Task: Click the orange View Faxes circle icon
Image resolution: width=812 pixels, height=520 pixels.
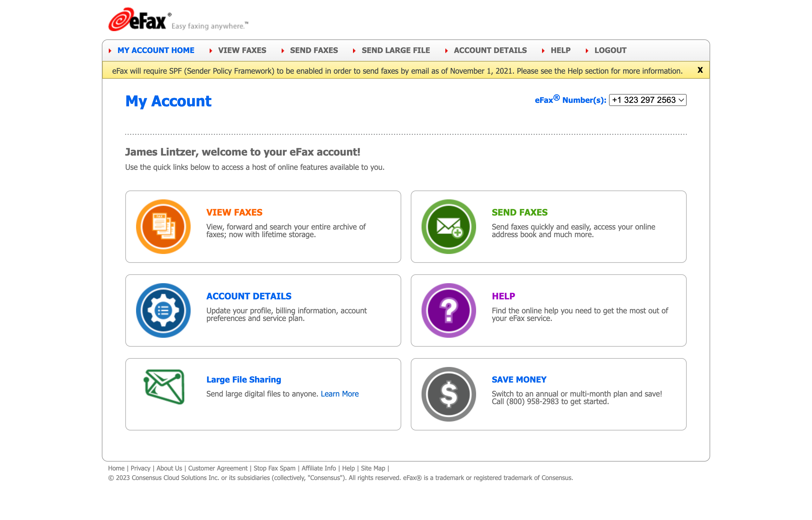Action: [163, 227]
